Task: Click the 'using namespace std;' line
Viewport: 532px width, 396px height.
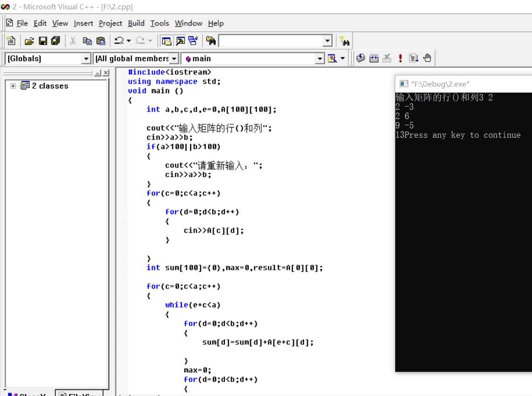Action: coord(174,81)
